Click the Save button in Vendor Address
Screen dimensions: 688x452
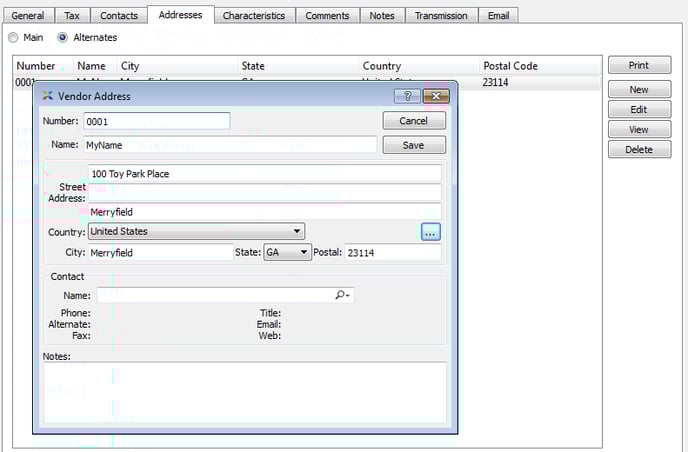click(x=414, y=145)
